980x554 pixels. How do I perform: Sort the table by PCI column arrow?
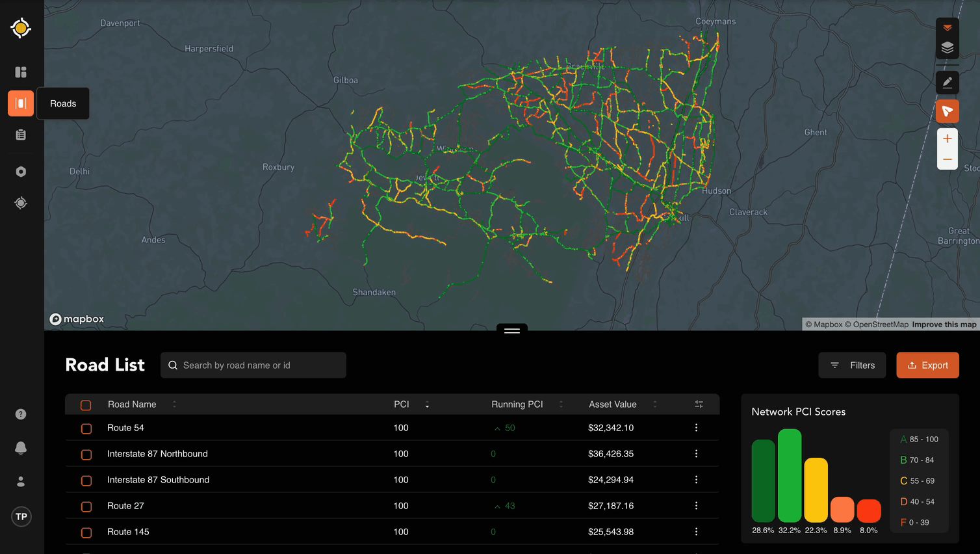(427, 405)
